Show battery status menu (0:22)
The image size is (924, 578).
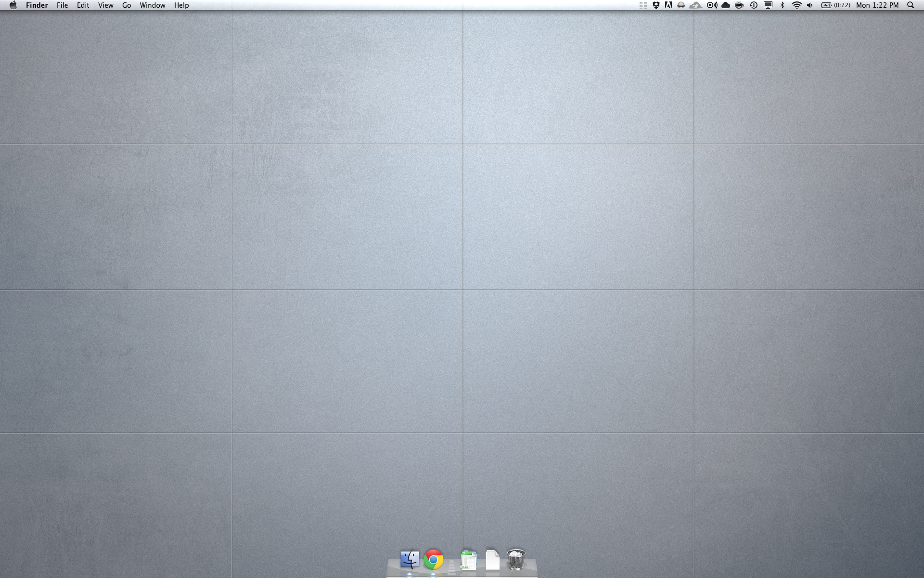pos(835,5)
